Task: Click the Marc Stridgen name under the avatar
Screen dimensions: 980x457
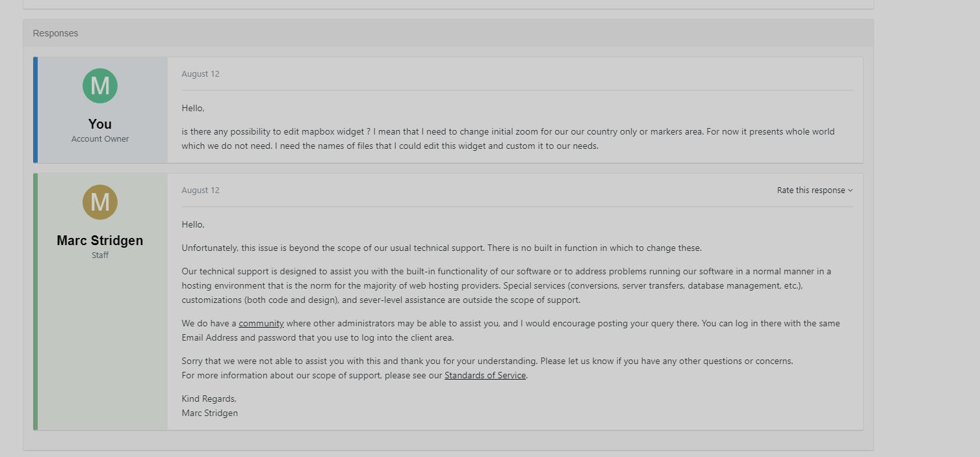Action: point(100,241)
